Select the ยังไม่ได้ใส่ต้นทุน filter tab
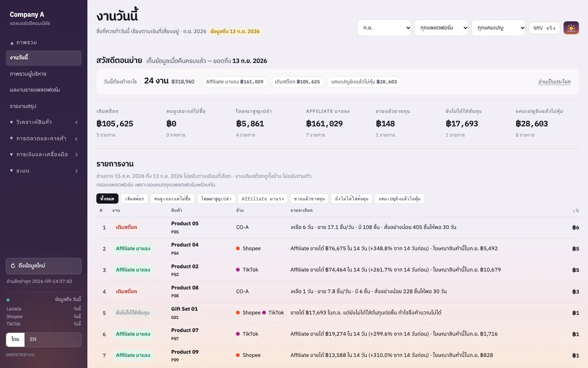 pos(352,199)
